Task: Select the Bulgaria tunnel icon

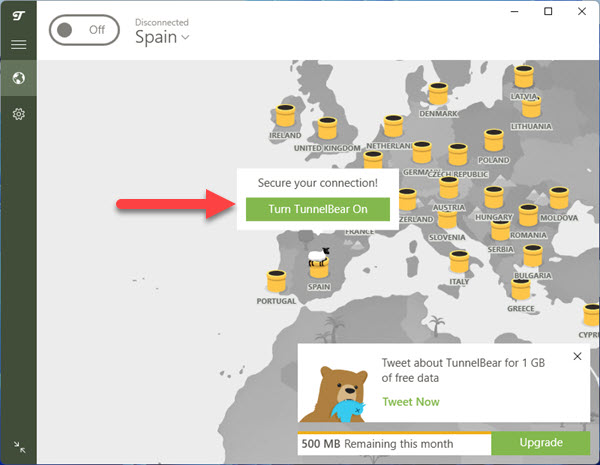Action: point(533,255)
